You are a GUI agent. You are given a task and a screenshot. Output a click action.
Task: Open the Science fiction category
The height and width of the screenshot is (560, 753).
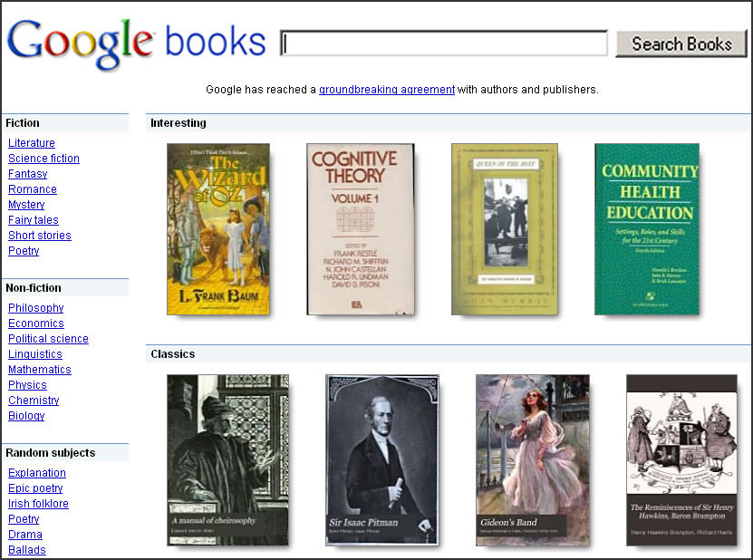click(x=43, y=158)
